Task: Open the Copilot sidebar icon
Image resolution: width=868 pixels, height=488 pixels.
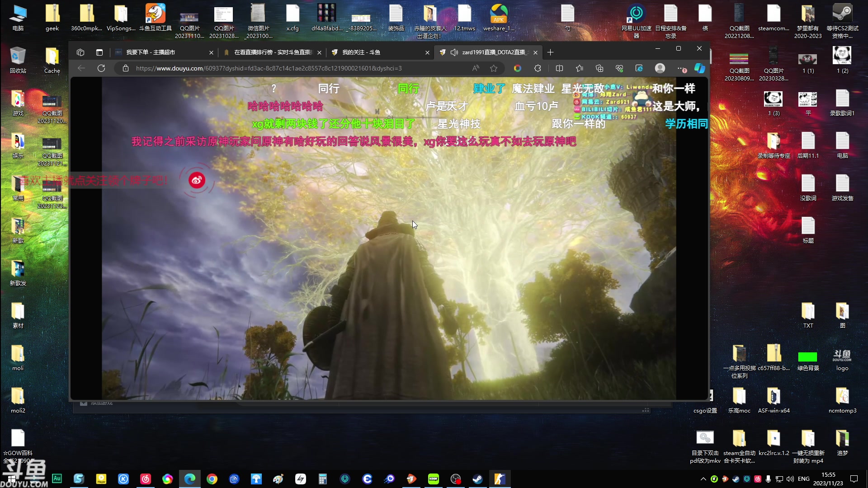Action: tap(700, 68)
